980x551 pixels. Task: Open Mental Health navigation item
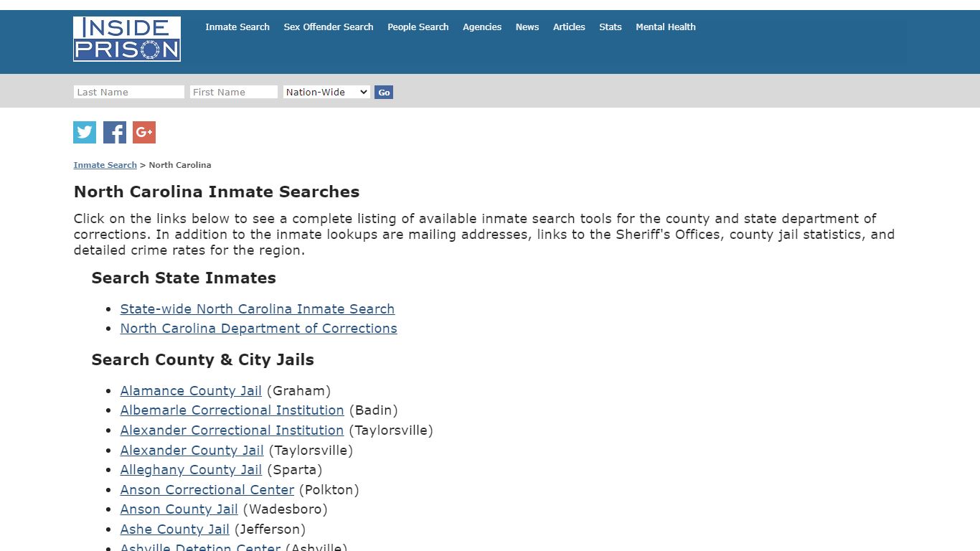coord(666,27)
